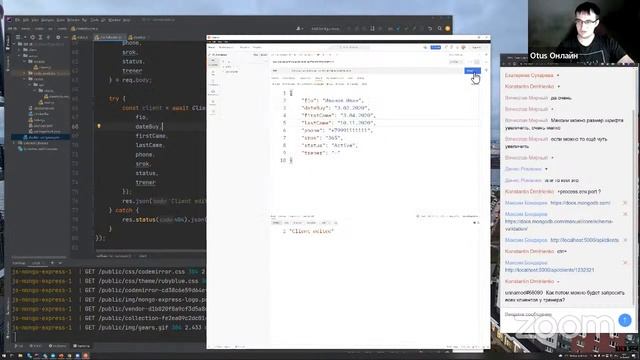Screen dimensions: 640x360
Task: Click the Import button in the Postman sidebar header
Action: pos(264,55)
